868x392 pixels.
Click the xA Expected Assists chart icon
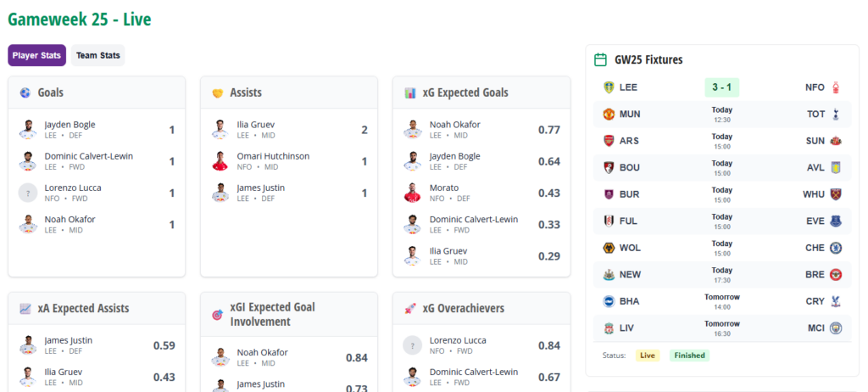(25, 309)
